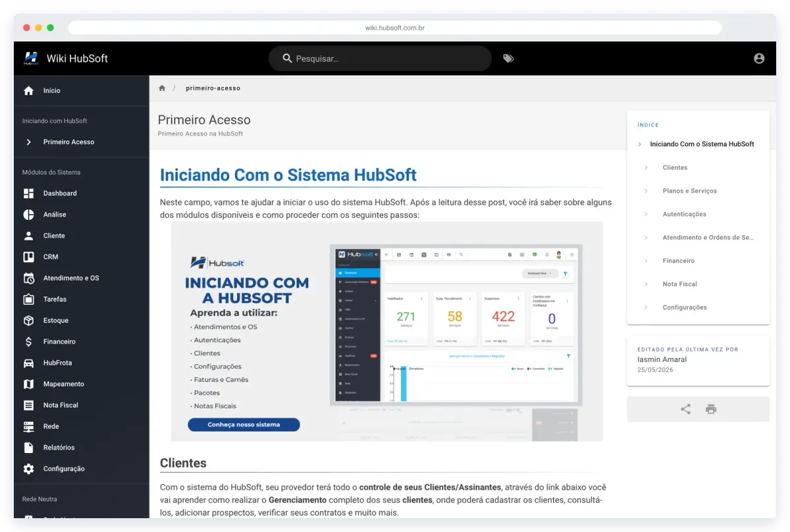This screenshot has height=532, width=790.
Task: Click the browser address bar wiki.hubsoft.com.br
Action: [395, 28]
